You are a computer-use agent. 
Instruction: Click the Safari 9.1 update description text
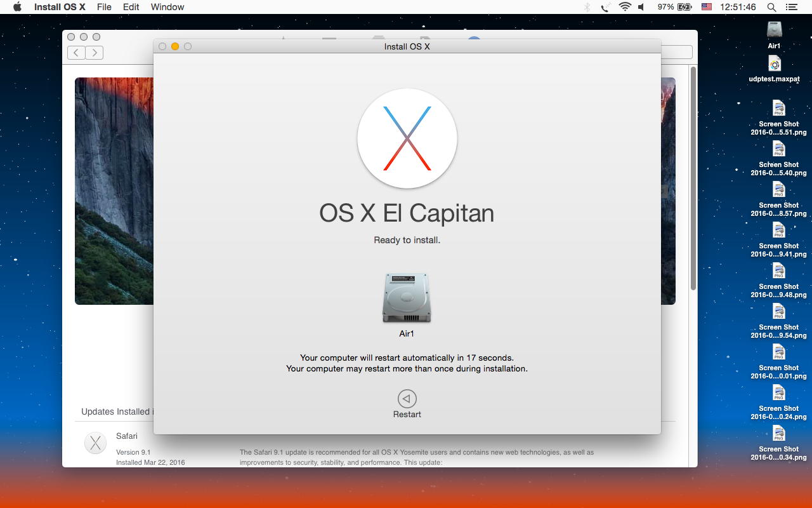coord(417,457)
